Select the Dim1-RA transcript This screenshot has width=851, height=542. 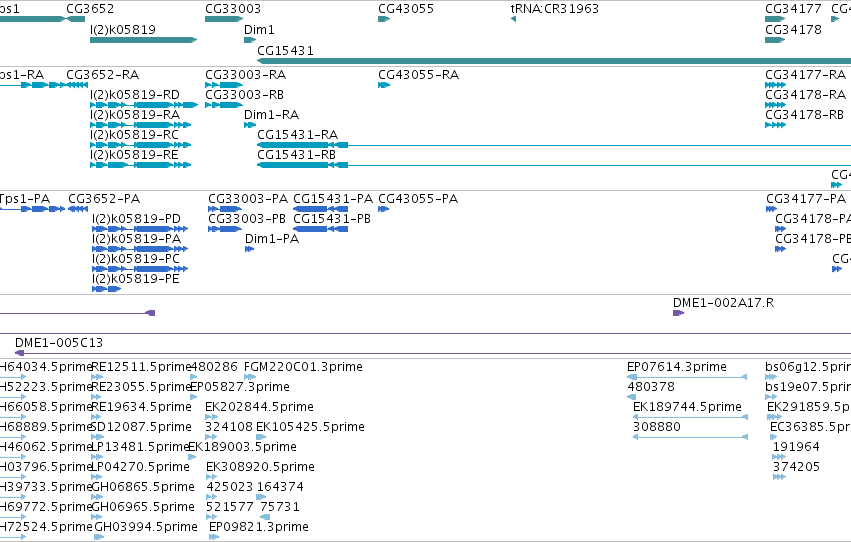point(271,114)
